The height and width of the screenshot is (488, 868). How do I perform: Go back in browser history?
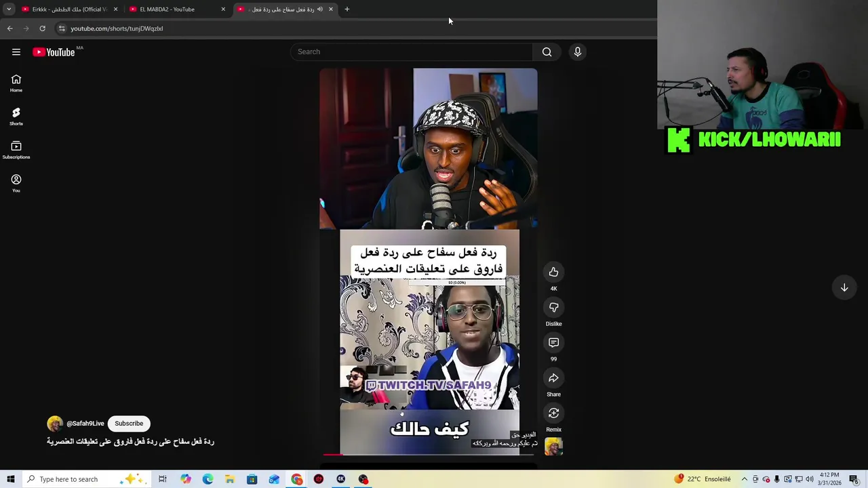9,28
